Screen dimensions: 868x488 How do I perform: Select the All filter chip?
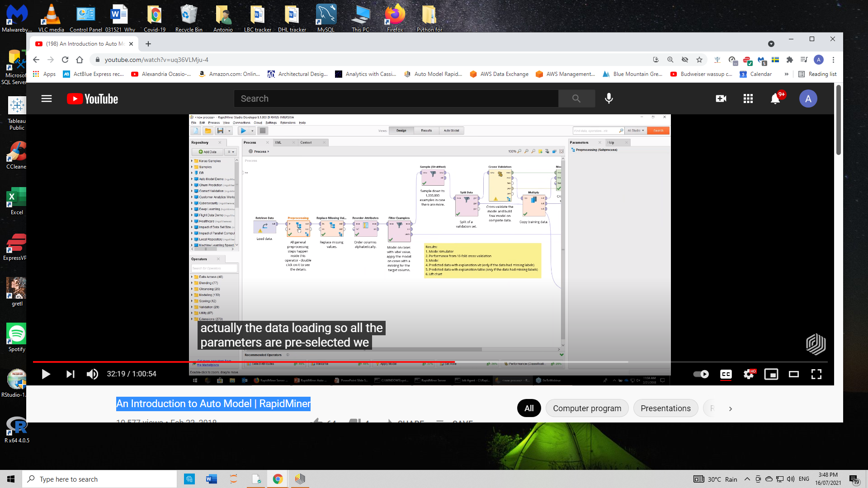pos(529,408)
